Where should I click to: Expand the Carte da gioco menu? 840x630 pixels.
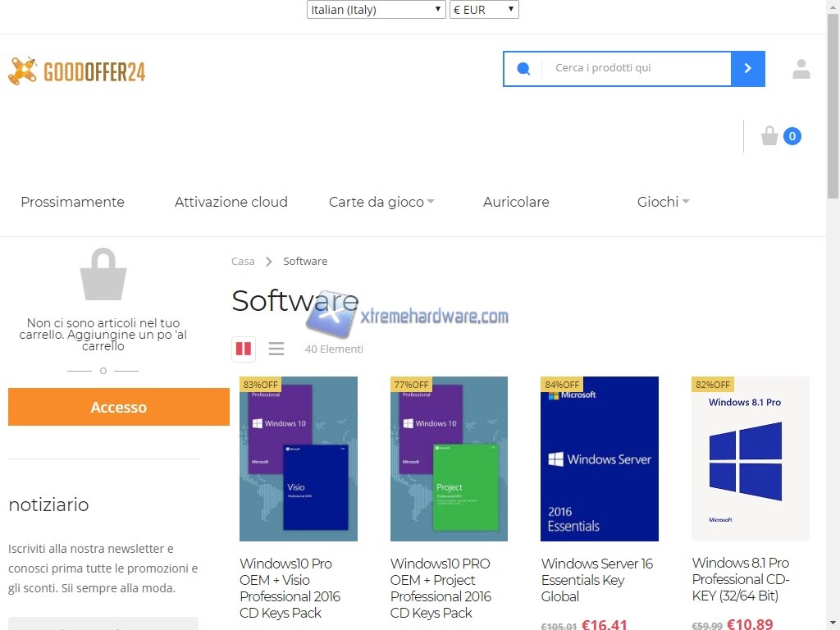tap(381, 202)
